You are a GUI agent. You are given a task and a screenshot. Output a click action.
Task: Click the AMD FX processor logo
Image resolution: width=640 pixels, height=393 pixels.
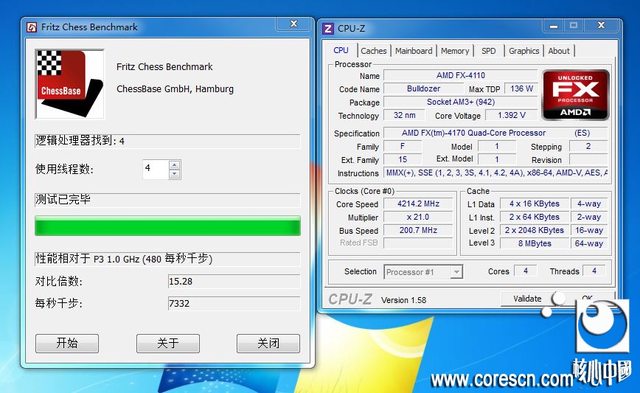pos(575,95)
